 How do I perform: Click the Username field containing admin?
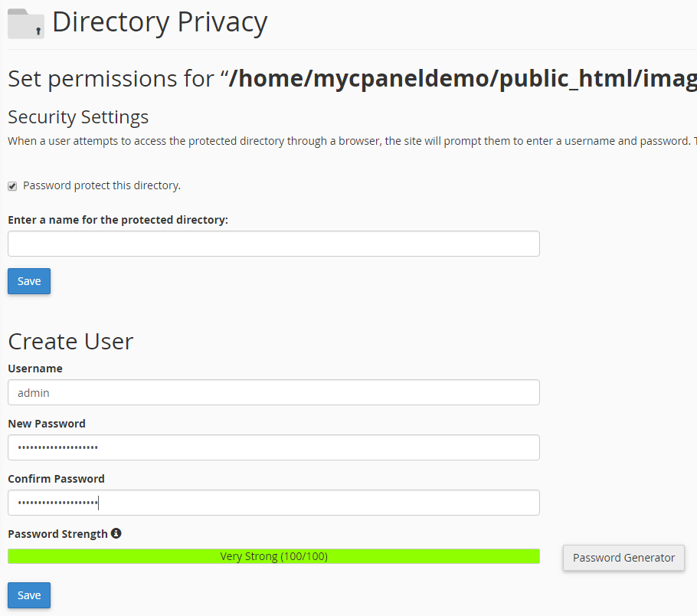click(x=273, y=392)
